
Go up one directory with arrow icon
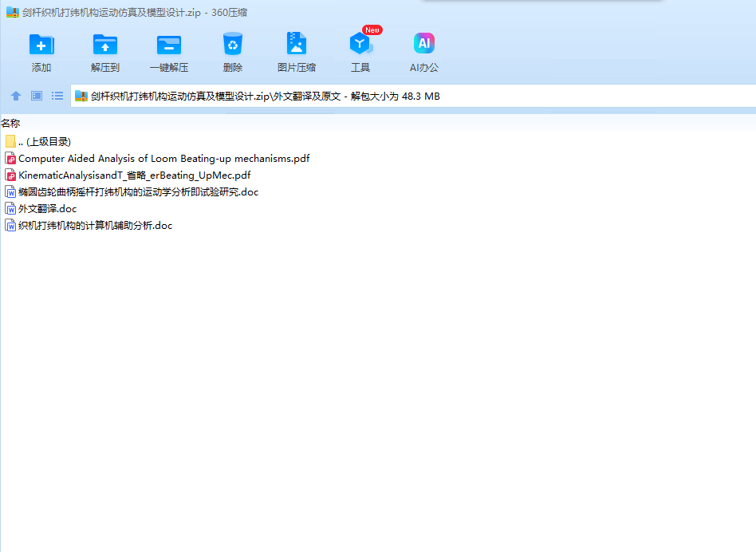16,96
